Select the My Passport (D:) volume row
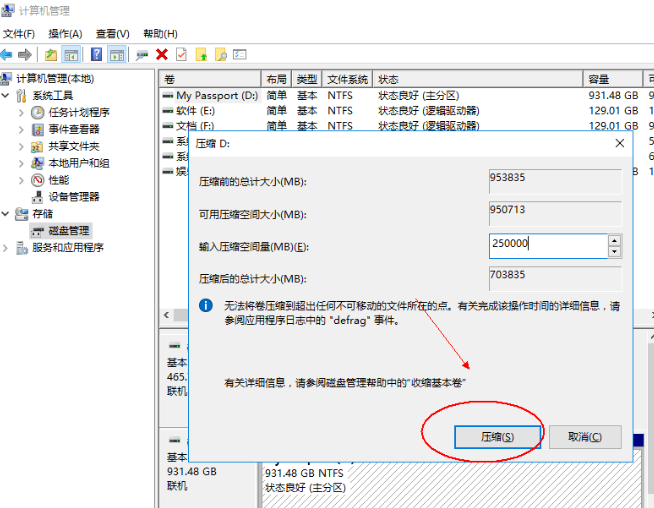 [x=216, y=96]
